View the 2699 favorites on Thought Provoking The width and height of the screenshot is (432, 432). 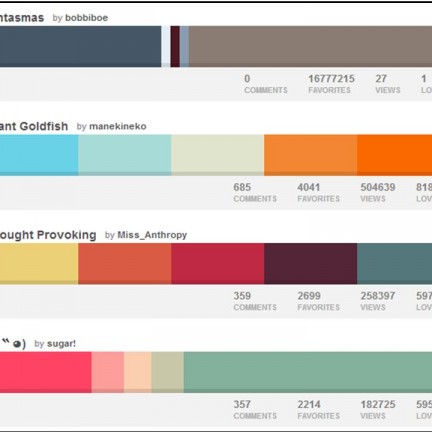click(x=319, y=301)
